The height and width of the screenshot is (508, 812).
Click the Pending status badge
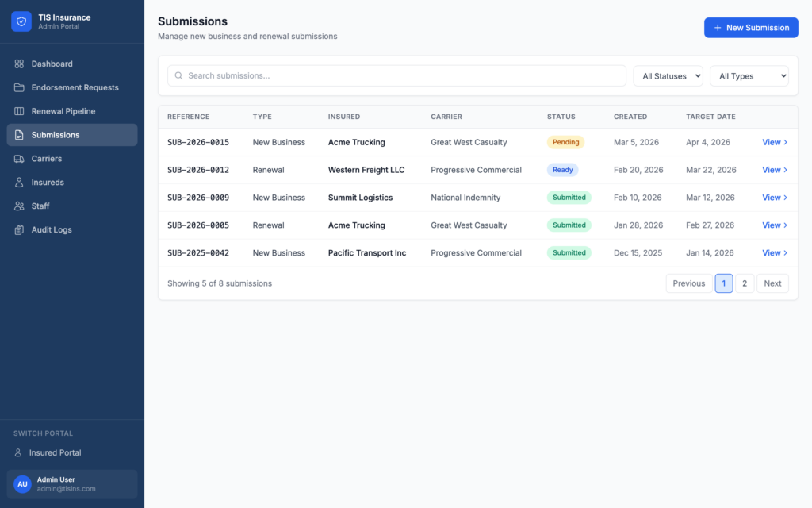[x=565, y=142]
